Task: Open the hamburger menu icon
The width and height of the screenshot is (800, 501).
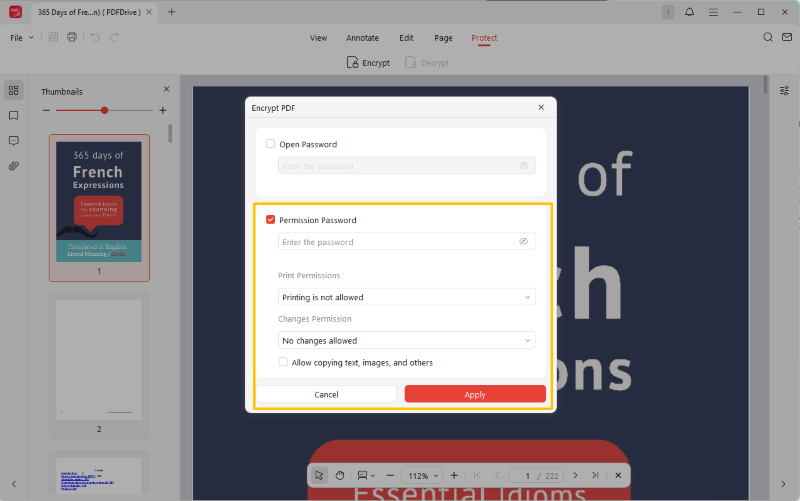Action: click(713, 12)
